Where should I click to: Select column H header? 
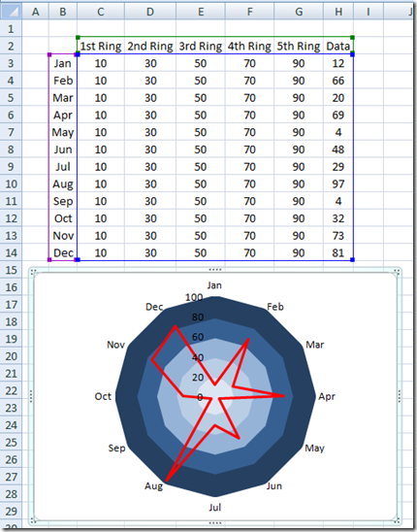pyautogui.click(x=338, y=12)
